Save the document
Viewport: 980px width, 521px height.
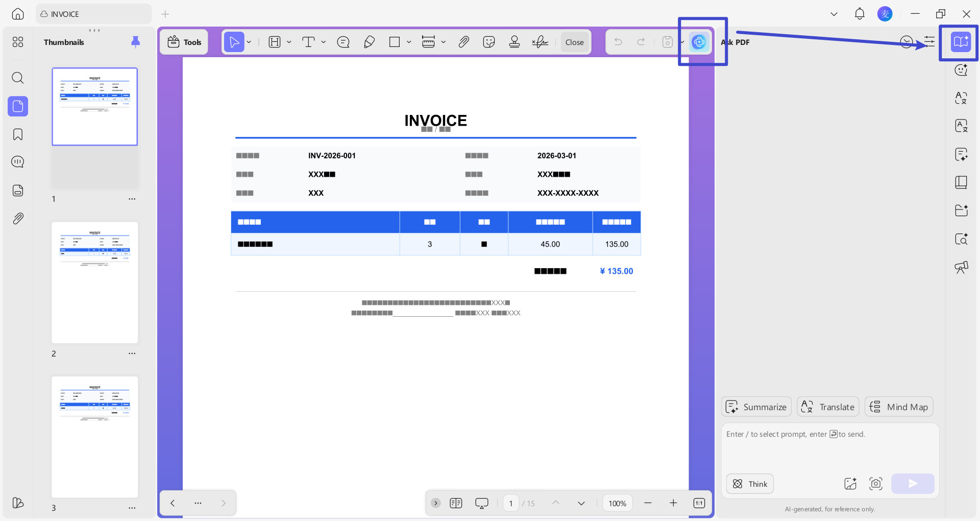[x=667, y=42]
